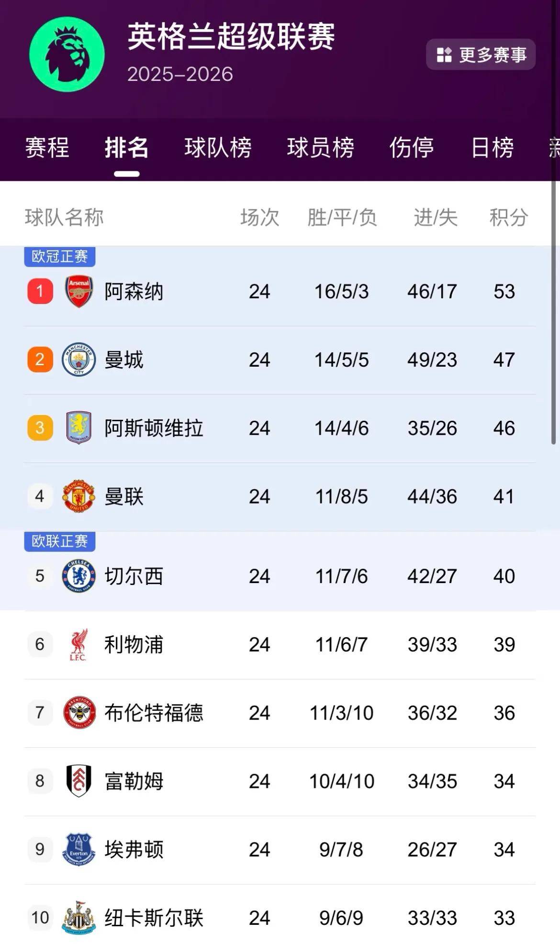Select the Brentford bee badge
Screen dimensions: 560x944
[79, 713]
